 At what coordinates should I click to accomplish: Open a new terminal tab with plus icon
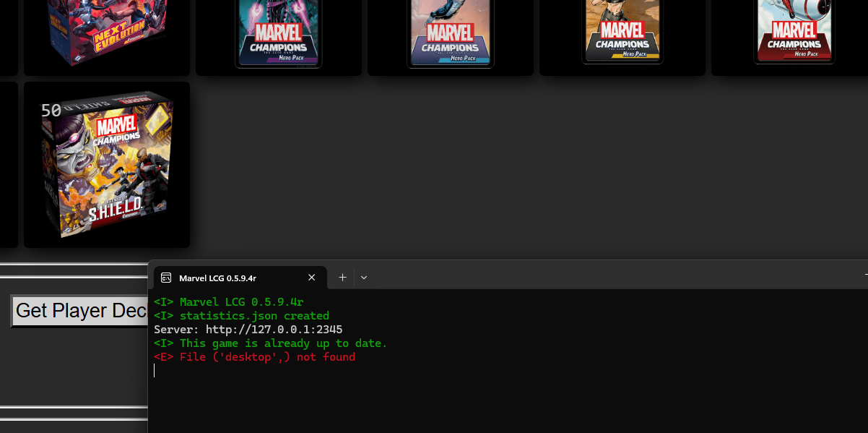(x=343, y=278)
